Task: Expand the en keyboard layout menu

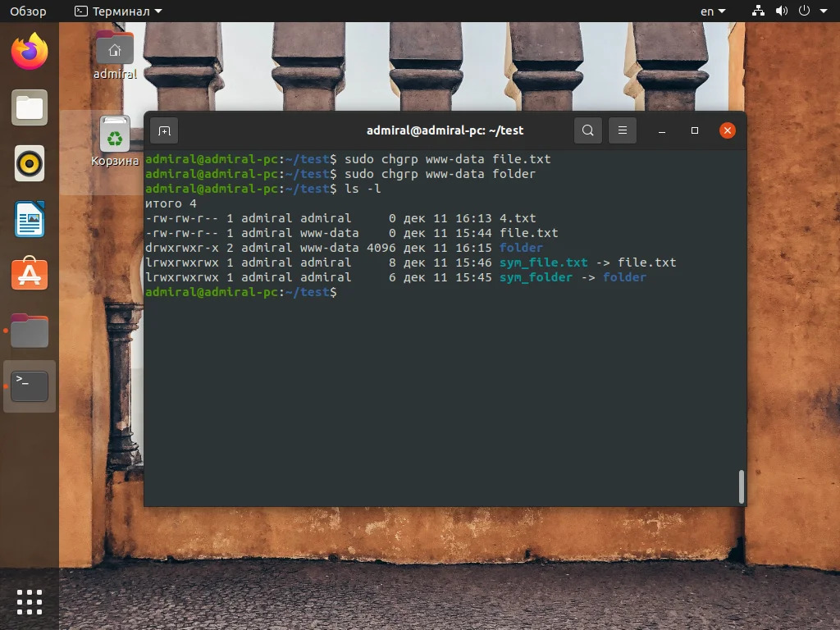Action: 711,11
